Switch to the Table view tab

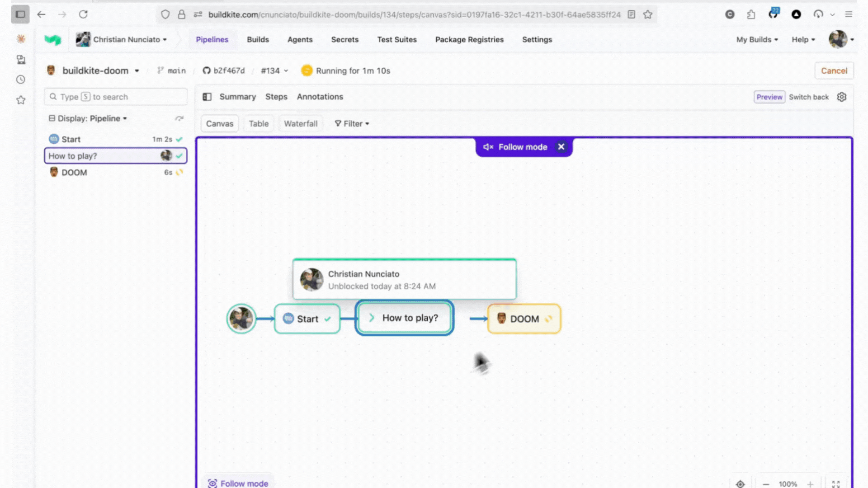coord(258,123)
